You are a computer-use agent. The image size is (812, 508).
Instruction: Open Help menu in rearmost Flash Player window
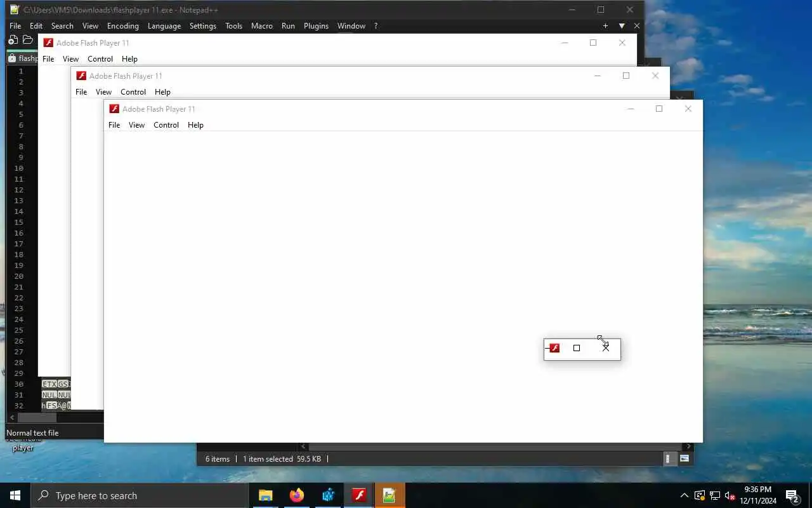pos(129,59)
